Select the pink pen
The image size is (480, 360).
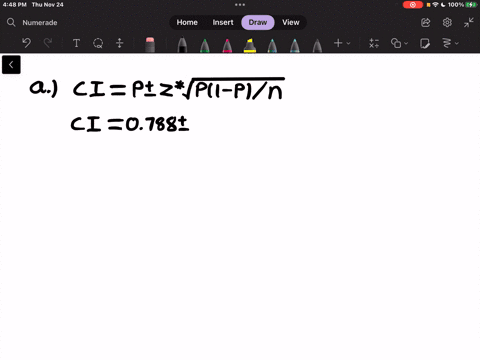click(227, 45)
